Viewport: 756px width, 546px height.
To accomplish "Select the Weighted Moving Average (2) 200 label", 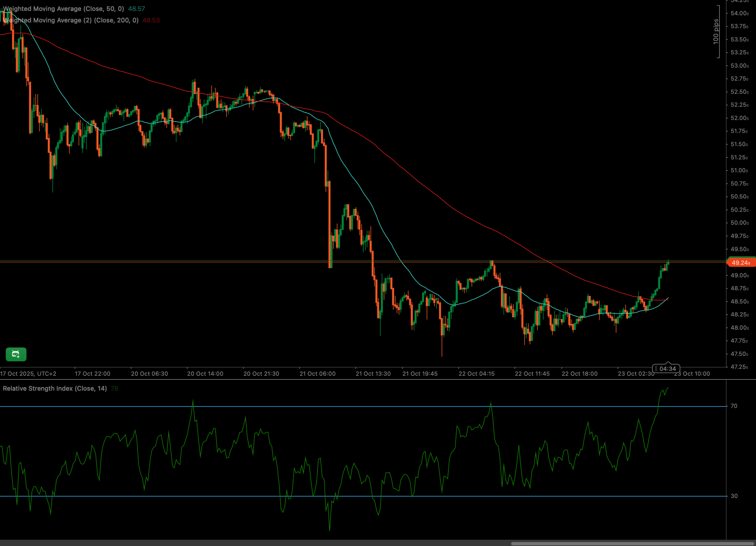I will pos(71,20).
